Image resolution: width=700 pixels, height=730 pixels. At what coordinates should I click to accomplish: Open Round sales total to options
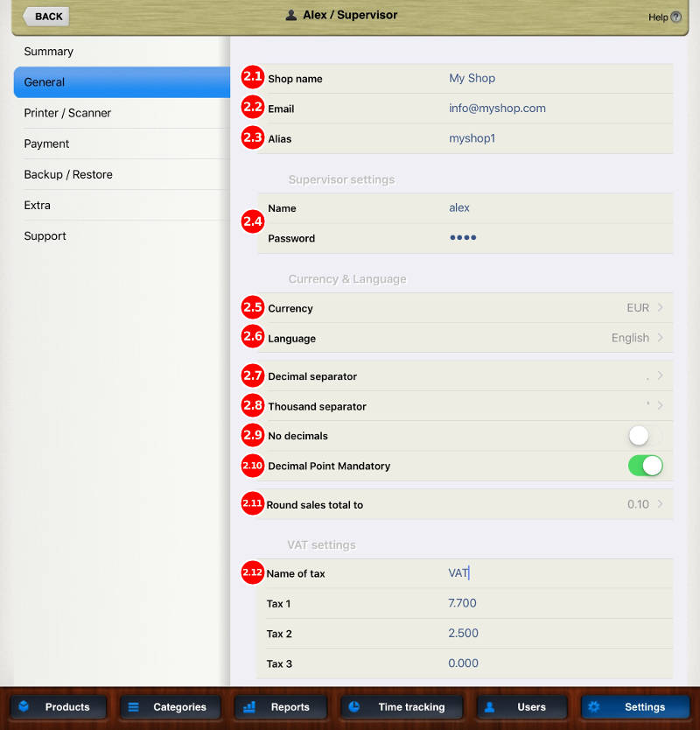pyautogui.click(x=645, y=504)
